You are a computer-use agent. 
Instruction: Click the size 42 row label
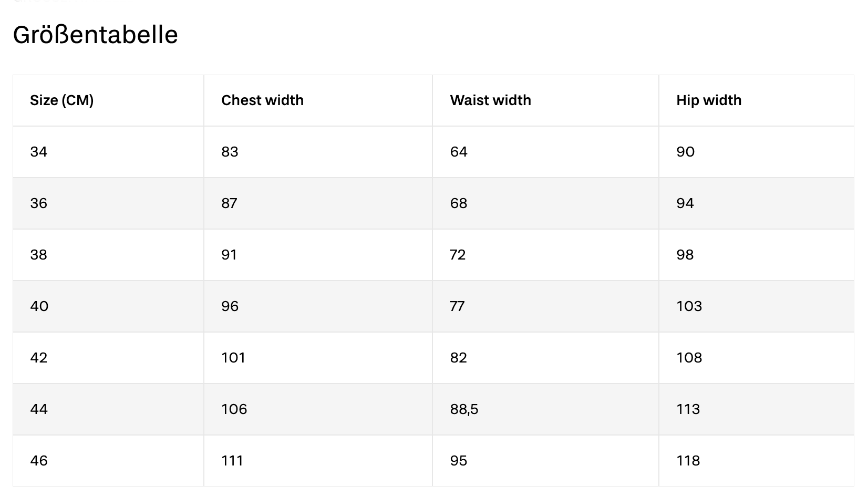pos(39,358)
